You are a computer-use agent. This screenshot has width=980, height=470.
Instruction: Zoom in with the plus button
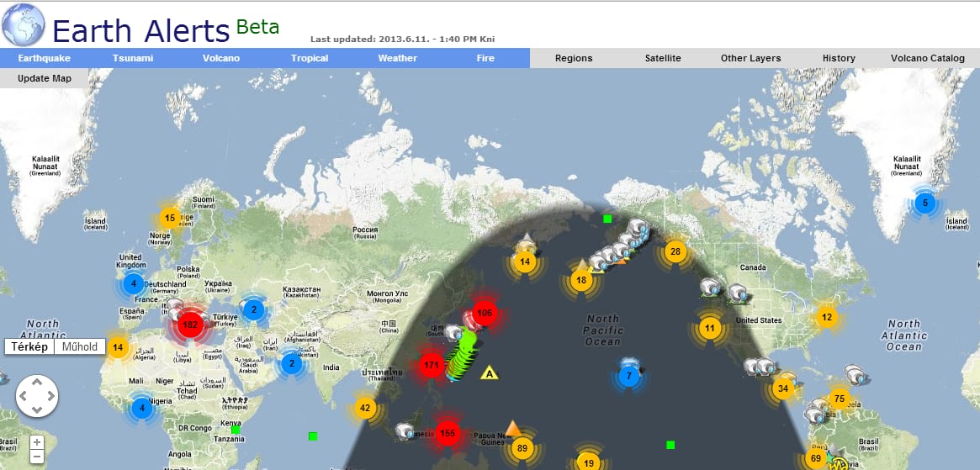tap(37, 442)
